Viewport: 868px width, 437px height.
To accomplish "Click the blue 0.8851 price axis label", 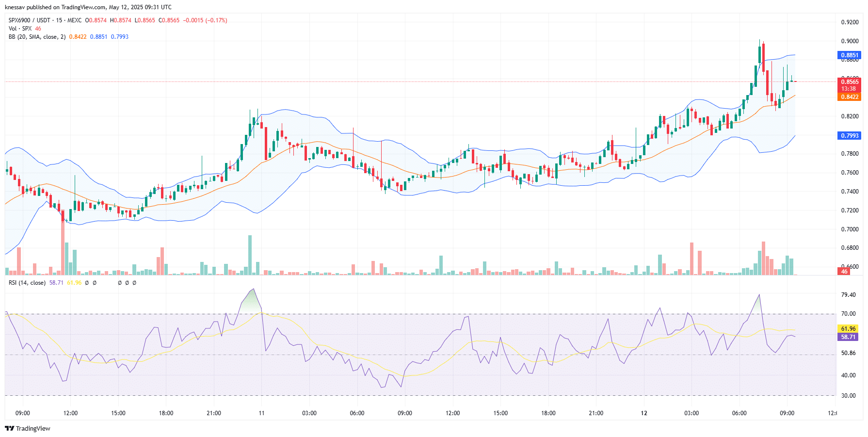I will (850, 55).
